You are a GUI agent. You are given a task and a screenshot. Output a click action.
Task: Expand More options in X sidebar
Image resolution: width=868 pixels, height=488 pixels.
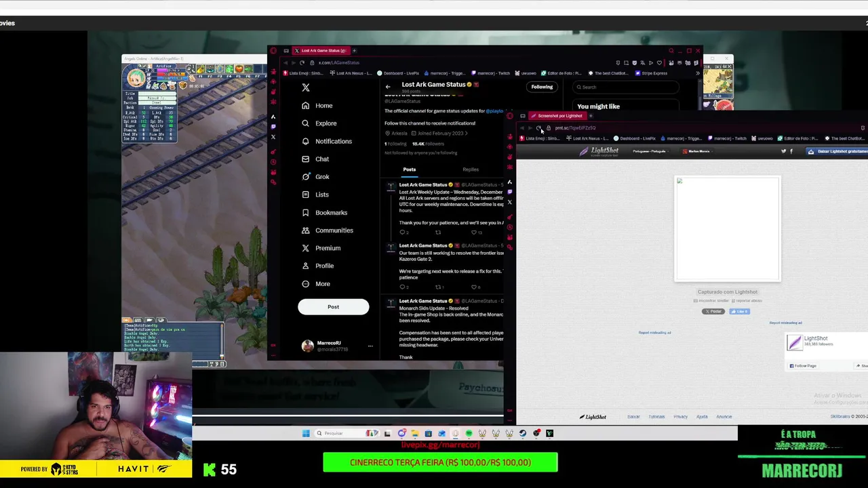pyautogui.click(x=315, y=284)
